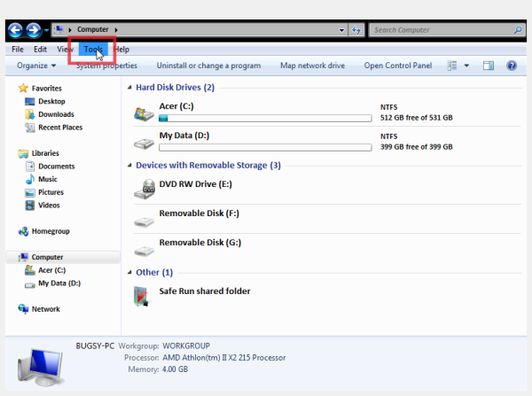The image size is (532, 396).
Task: Go forward with the Forward arrow button
Action: [x=34, y=30]
